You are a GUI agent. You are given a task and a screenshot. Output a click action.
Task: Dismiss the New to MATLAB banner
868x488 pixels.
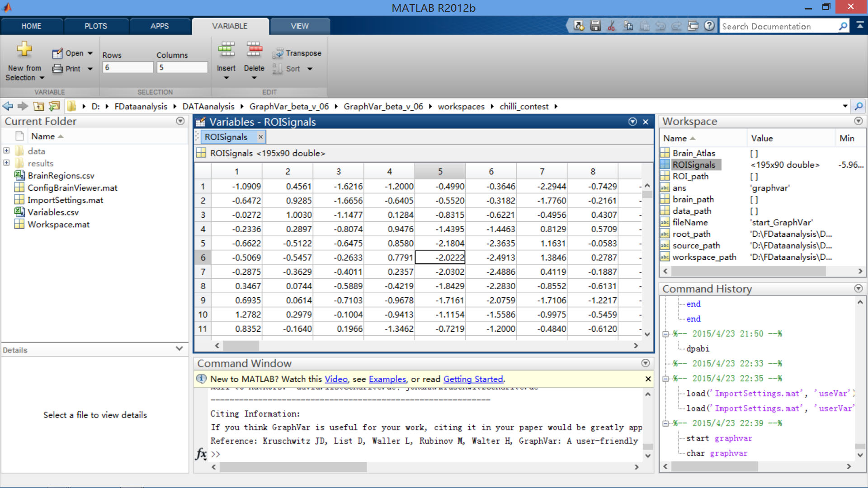pos(648,379)
